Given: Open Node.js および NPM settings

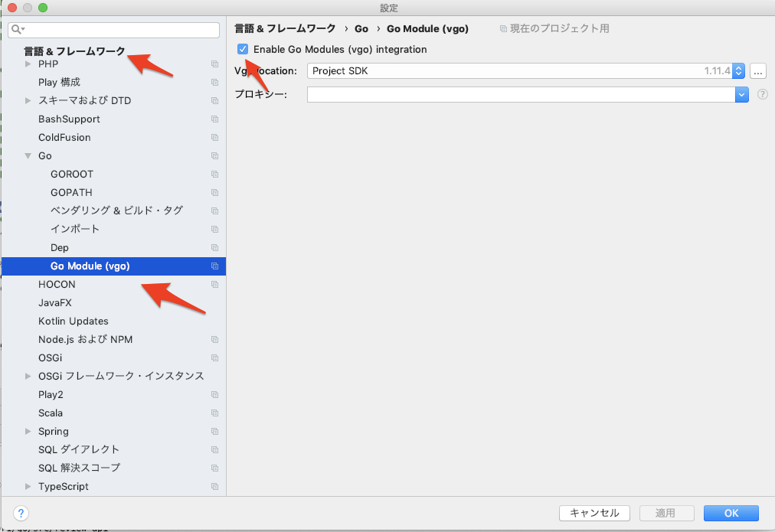Looking at the screenshot, I should coord(86,339).
